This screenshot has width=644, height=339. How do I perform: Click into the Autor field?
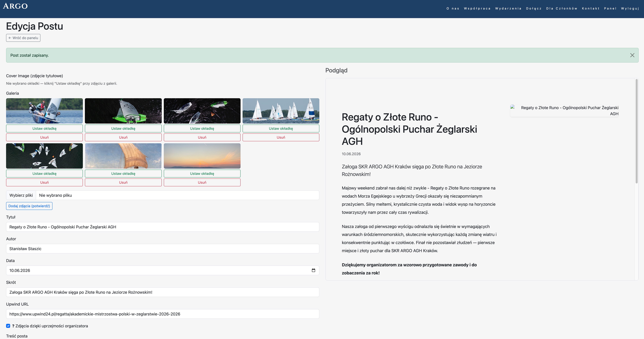pyautogui.click(x=163, y=249)
